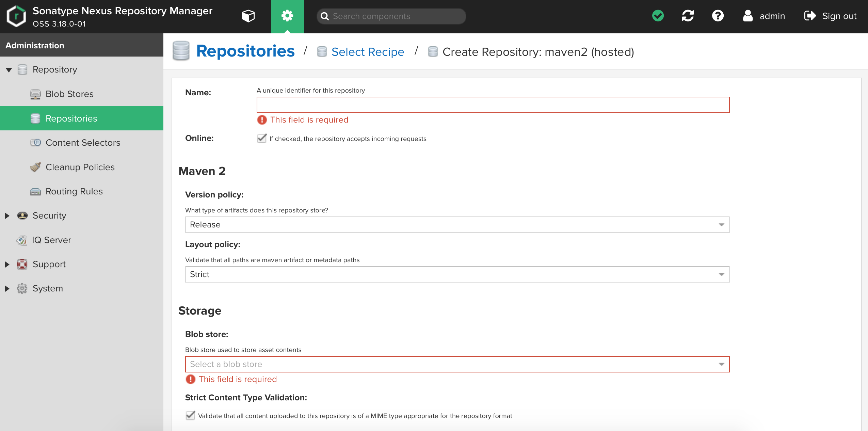
Task: Open the Help question mark icon
Action: click(718, 16)
